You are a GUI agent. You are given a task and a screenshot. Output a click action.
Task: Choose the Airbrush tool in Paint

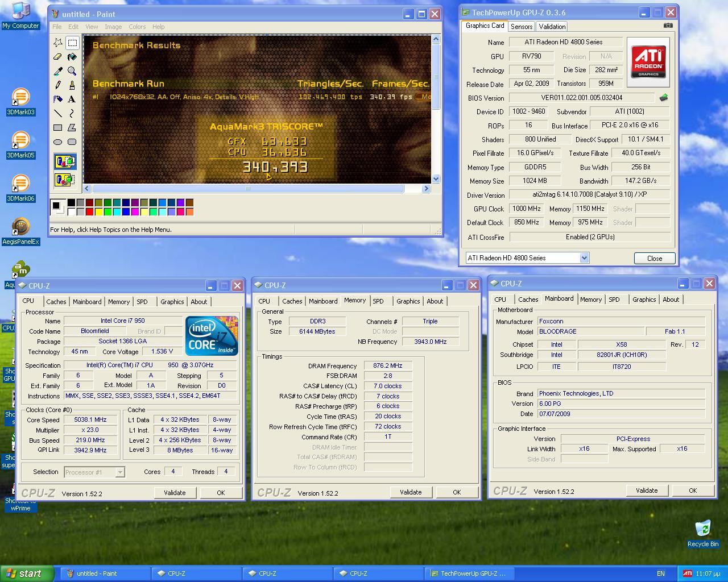(58, 99)
